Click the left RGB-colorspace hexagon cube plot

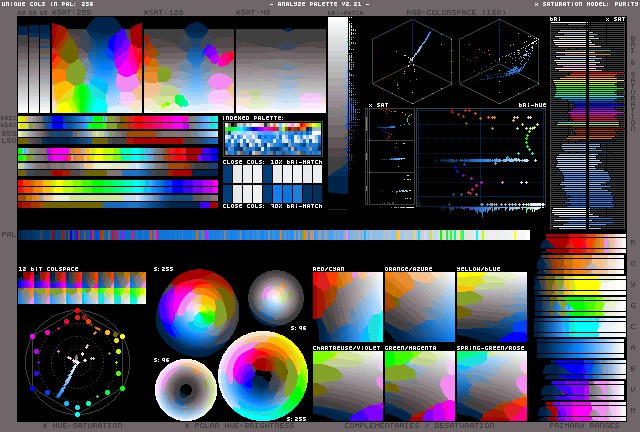tap(410, 61)
